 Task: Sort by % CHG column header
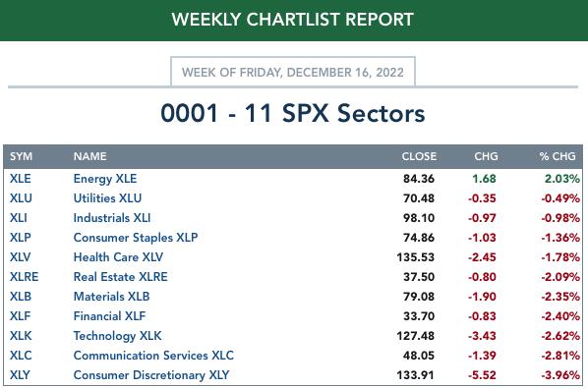click(558, 156)
